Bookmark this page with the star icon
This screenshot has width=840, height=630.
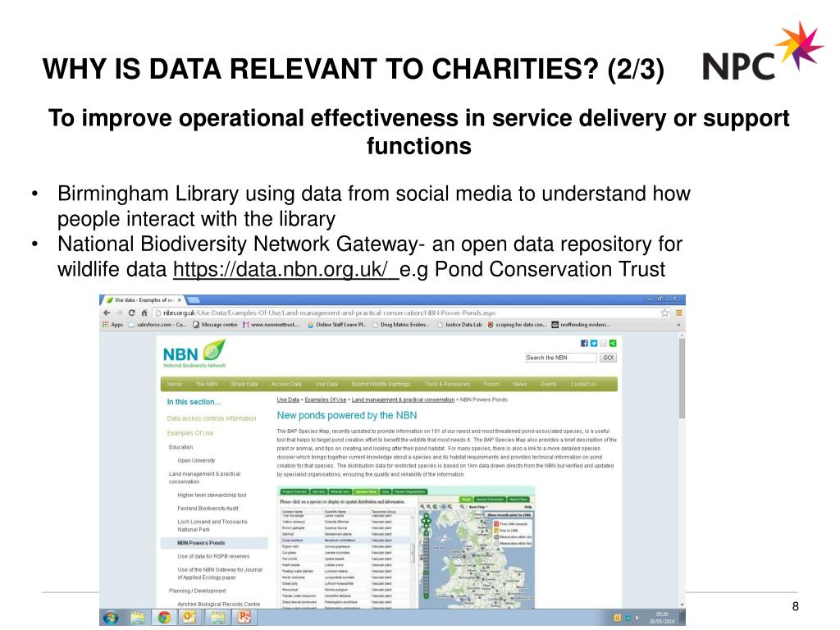(664, 313)
